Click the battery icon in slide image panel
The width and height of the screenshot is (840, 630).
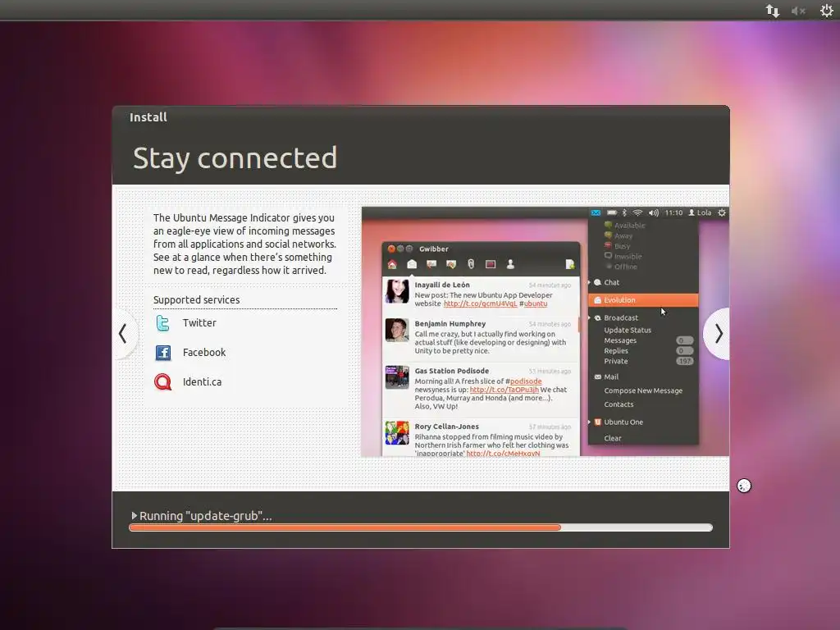(x=612, y=212)
